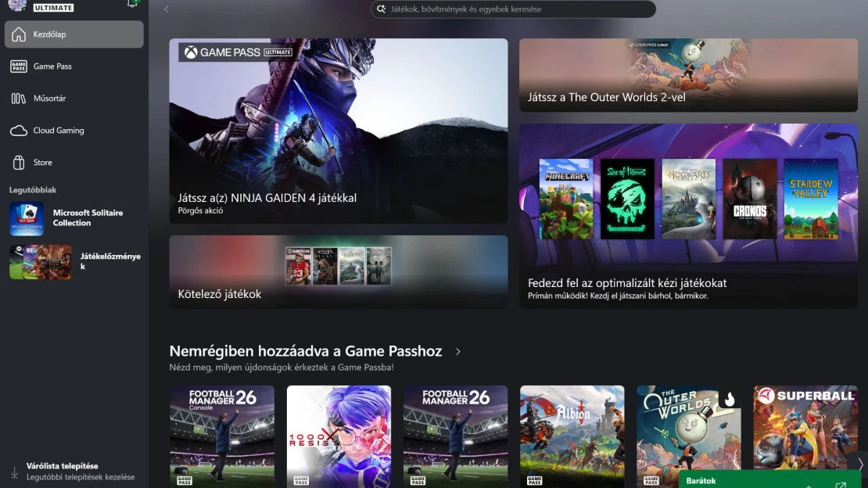Click Game Pass badge on Albion card
The height and width of the screenshot is (488, 868).
[x=534, y=480]
